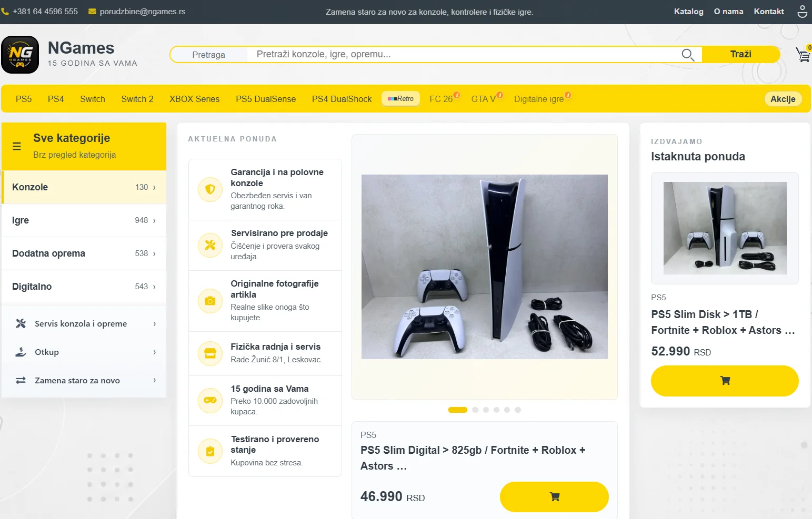Open the XBOX Series menu item
This screenshot has height=519, width=812.
click(194, 99)
